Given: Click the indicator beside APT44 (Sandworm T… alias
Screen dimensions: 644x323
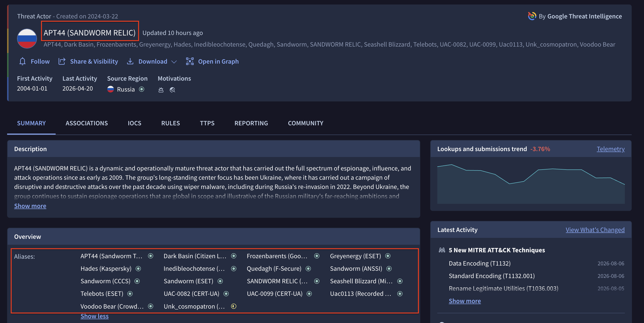Looking at the screenshot, I should (x=151, y=256).
